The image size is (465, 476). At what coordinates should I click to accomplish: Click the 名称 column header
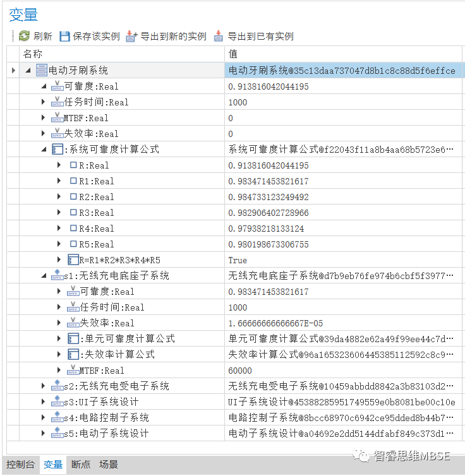[122, 54]
